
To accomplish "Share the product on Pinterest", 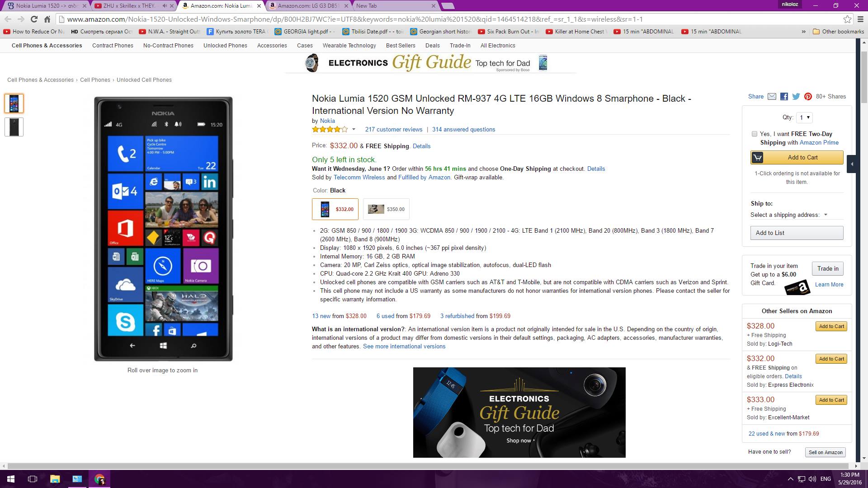I will coord(808,96).
